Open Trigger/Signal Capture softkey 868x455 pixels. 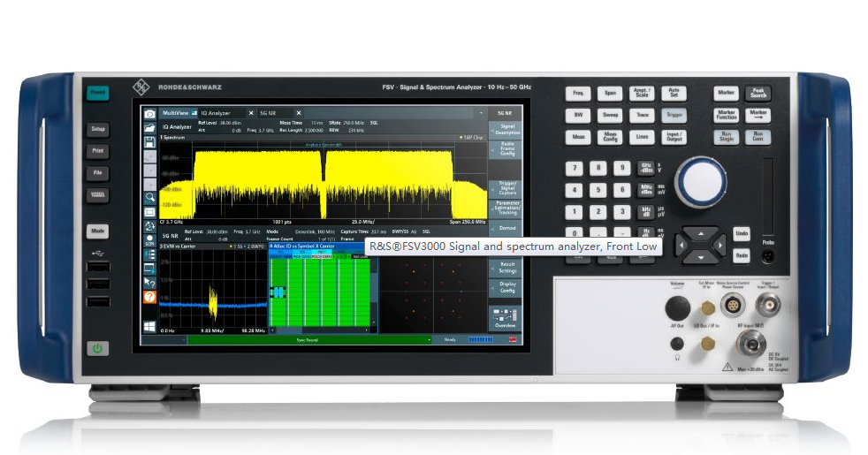click(506, 188)
